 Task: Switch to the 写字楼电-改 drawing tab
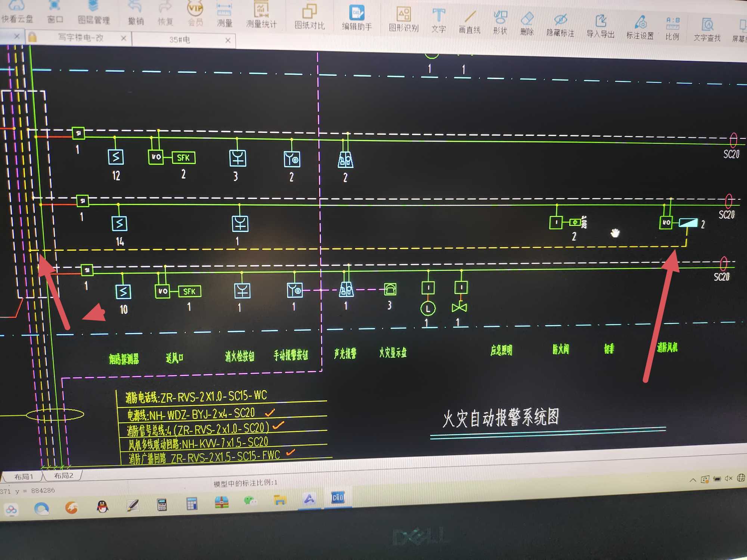point(80,37)
